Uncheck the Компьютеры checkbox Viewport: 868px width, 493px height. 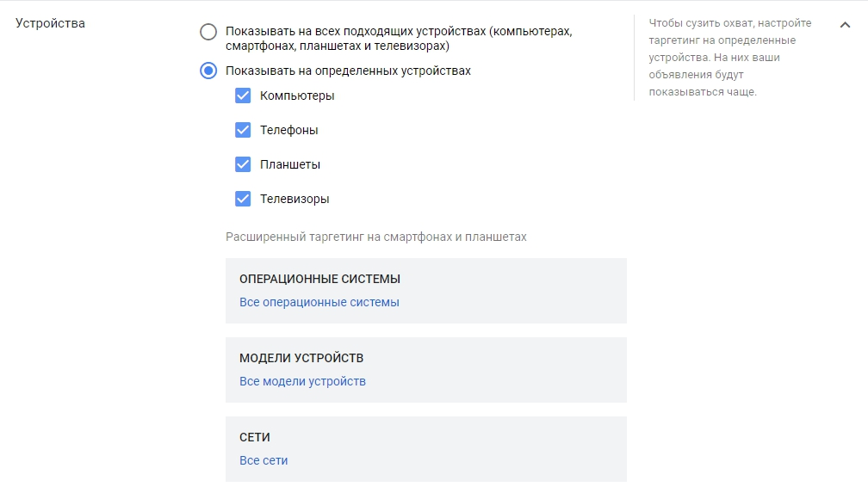tap(243, 96)
